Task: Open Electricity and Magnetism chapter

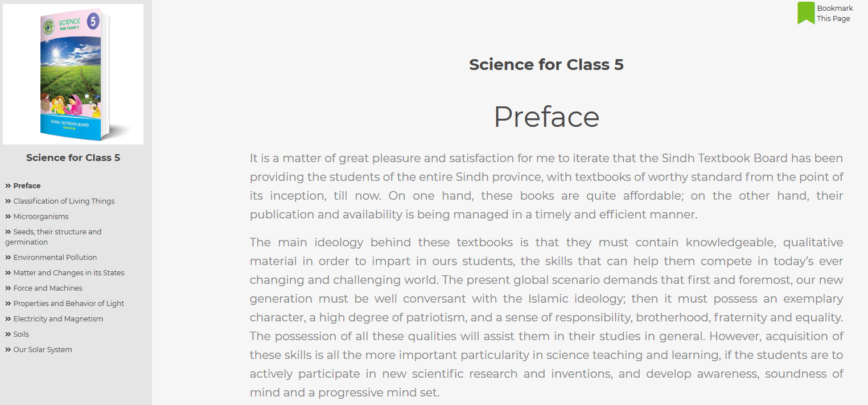Action: 58,319
